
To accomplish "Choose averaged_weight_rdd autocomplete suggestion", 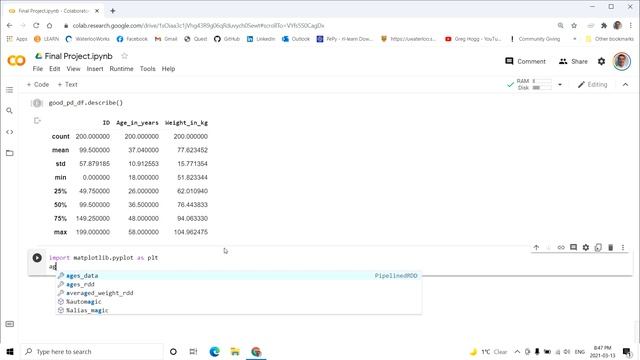I will 239,293.
